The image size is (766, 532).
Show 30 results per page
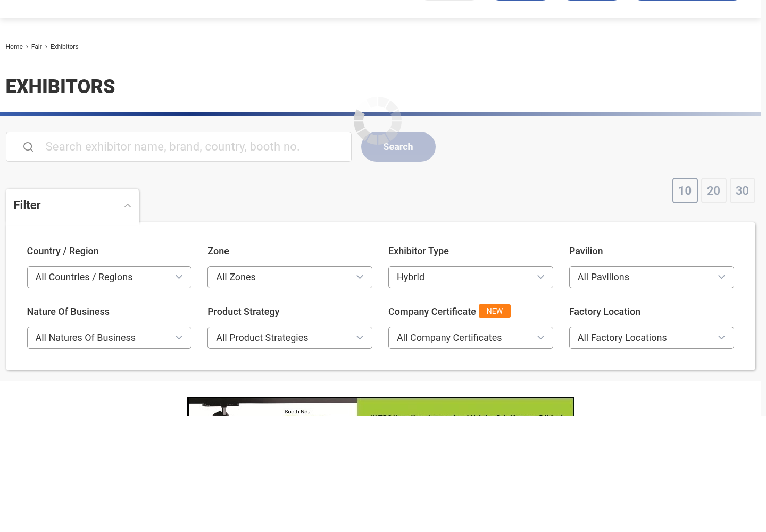click(743, 190)
